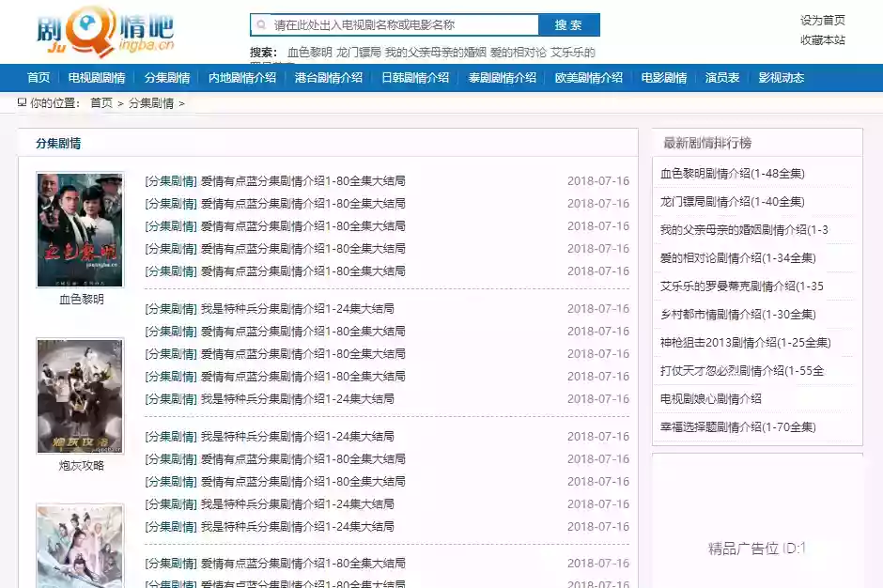
Task: Open 乡村都市情剧情介绍(1-30全集) ranking entry
Action: click(737, 315)
